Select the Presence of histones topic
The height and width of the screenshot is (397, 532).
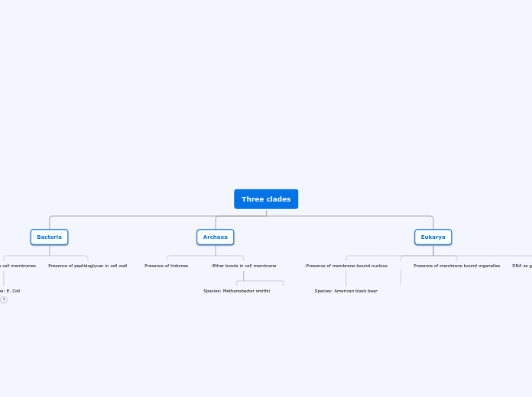[x=167, y=266]
